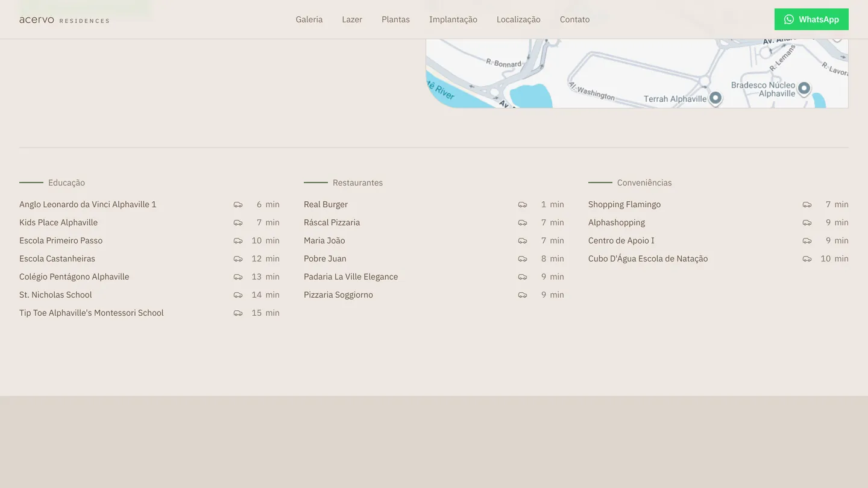Go to the Lazer menu item
This screenshot has height=488, width=868.
pos(352,19)
